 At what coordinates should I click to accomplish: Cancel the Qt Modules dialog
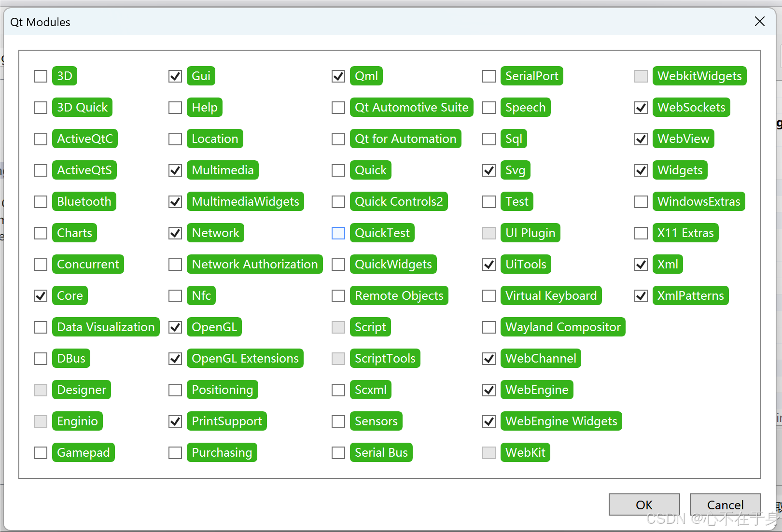726,504
